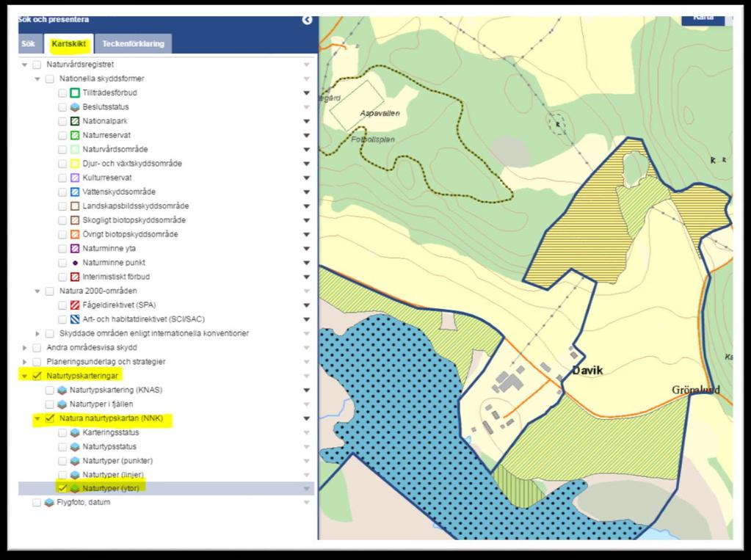Tick the Nationalpark layer checkbox
This screenshot has width=751, height=560.
pyautogui.click(x=62, y=121)
